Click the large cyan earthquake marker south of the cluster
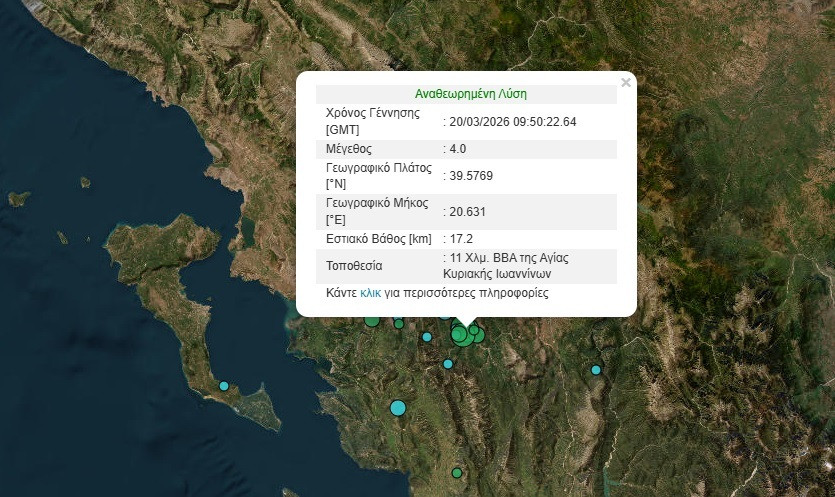The width and height of the screenshot is (835, 497). pos(398,408)
